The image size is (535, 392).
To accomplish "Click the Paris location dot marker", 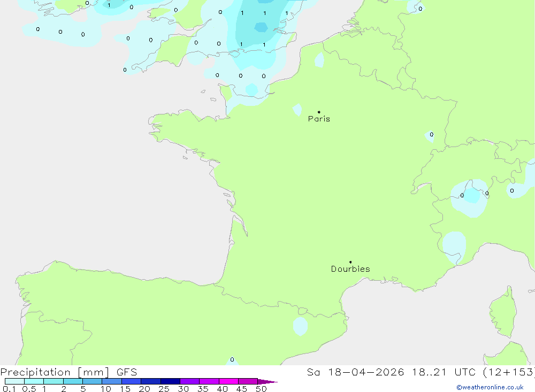I will [319, 112].
